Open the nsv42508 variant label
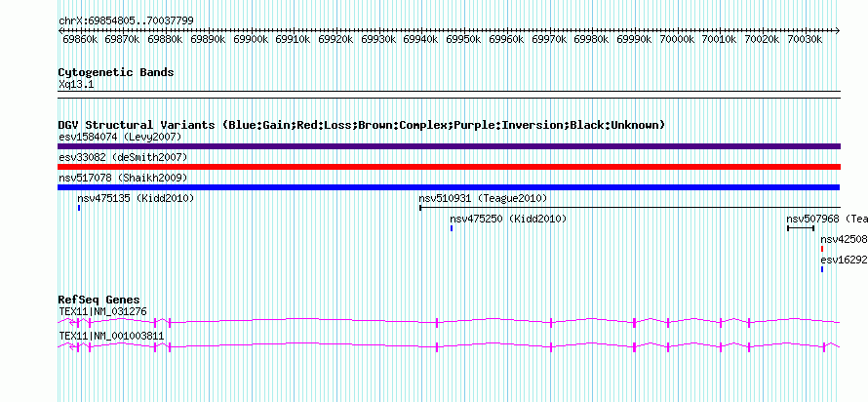This screenshot has height=402, width=868. [845, 239]
